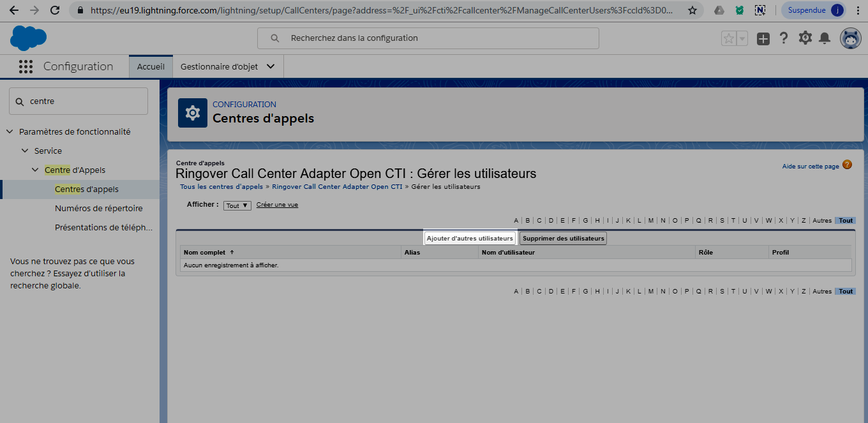Collapse the Centre d'Appels tree node

click(x=35, y=170)
